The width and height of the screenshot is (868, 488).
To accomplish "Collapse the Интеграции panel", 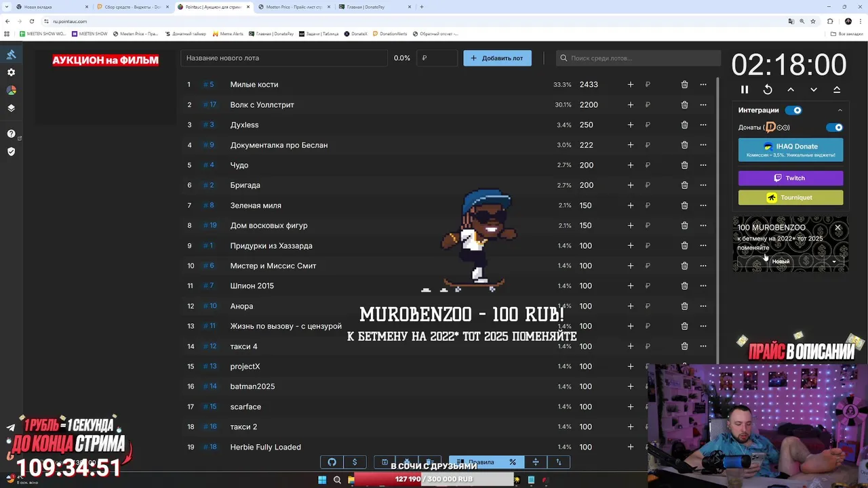I will [840, 110].
